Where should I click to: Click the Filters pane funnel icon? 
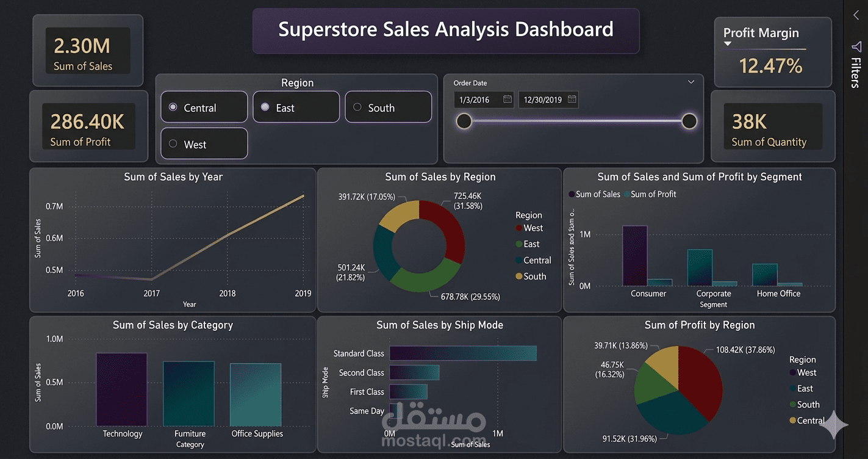[x=856, y=47]
